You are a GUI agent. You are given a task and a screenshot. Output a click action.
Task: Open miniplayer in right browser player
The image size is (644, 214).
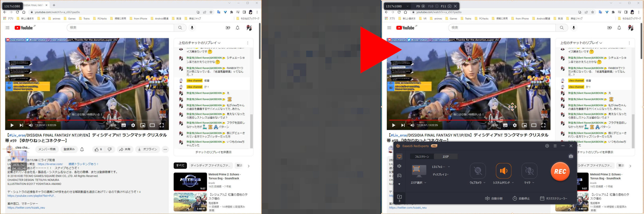[x=524, y=125]
